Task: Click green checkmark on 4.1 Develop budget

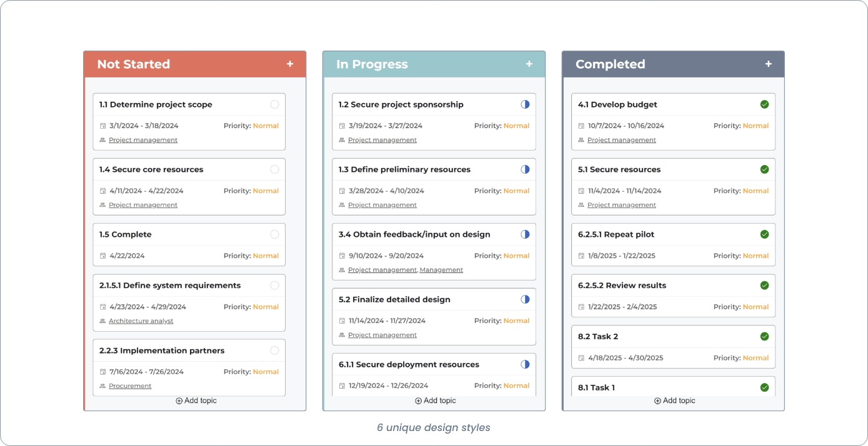Action: [764, 104]
